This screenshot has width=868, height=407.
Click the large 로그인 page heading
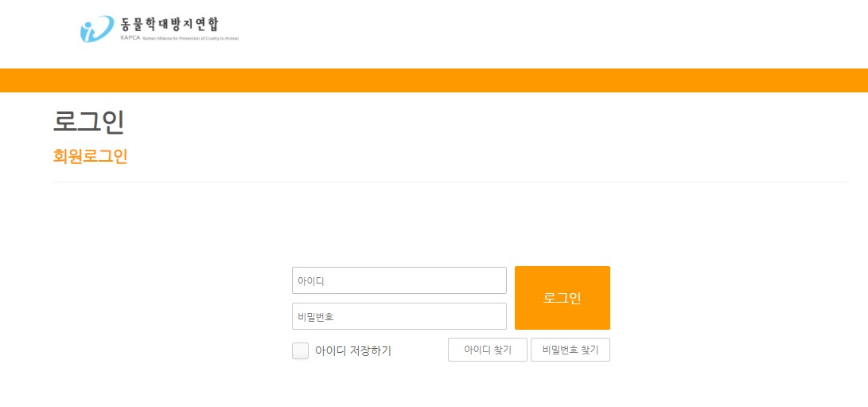pos(88,123)
